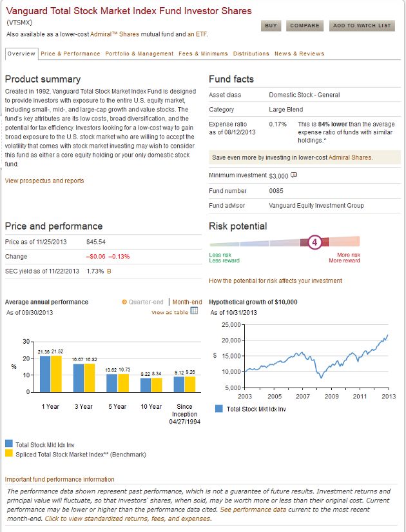Viewport: 406px width, 532px height.
Task: Open the Price & Performance tab
Action: (x=70, y=54)
